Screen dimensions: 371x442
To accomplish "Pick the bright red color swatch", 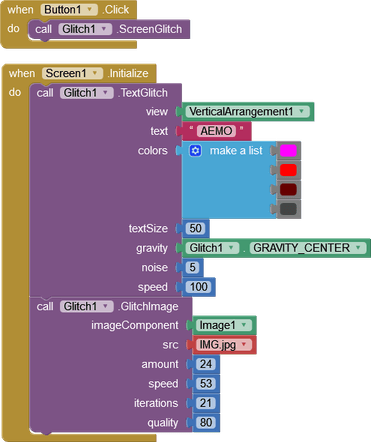I will tap(288, 170).
